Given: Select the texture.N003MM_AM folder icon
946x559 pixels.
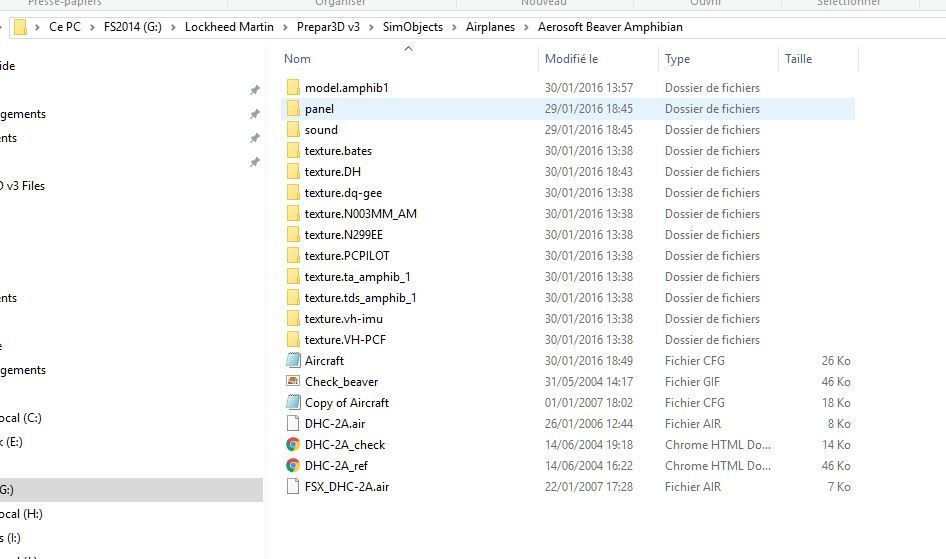Looking at the screenshot, I should [293, 213].
